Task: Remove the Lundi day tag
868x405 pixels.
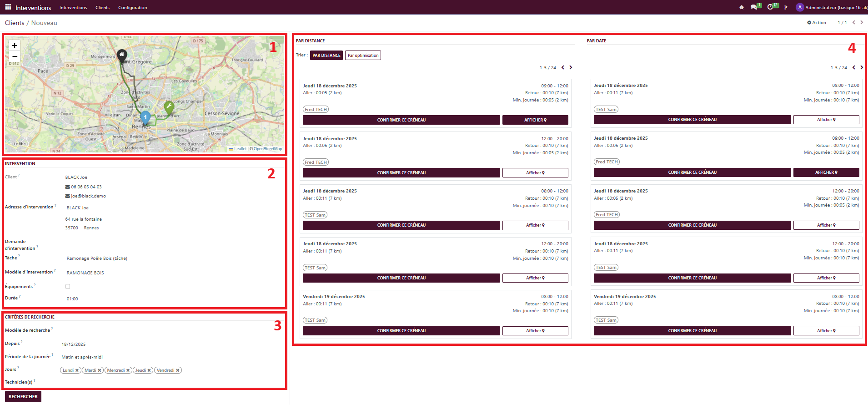Action: click(x=77, y=370)
